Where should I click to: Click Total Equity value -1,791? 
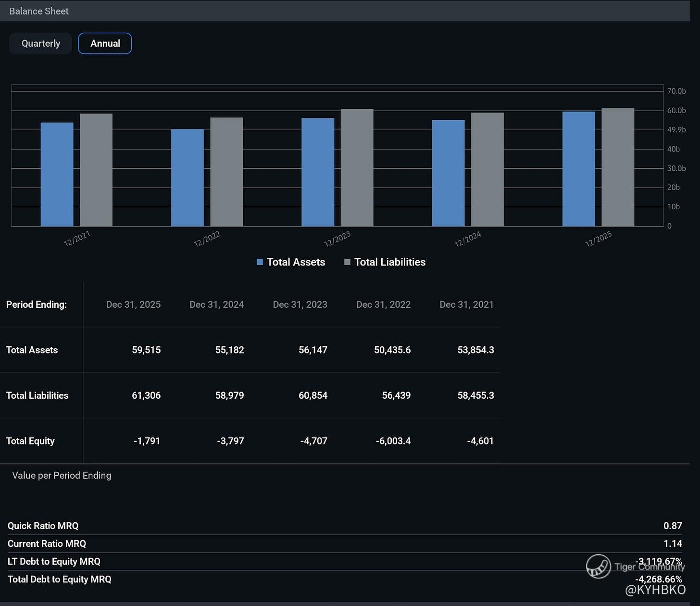tap(147, 441)
